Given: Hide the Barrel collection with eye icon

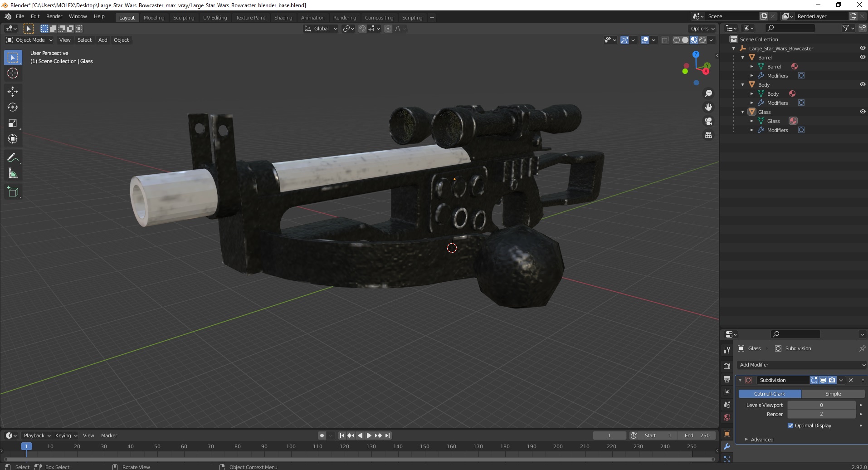Looking at the screenshot, I should pos(862,57).
